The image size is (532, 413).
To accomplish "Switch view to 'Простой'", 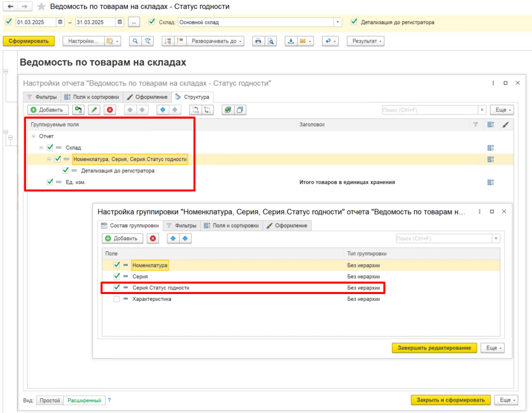I will pyautogui.click(x=50, y=401).
